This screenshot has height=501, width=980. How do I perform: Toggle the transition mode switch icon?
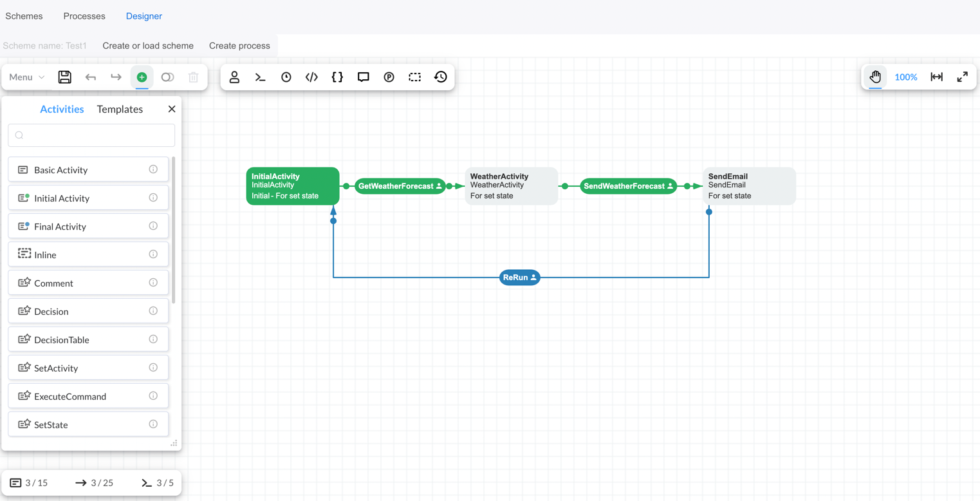(x=167, y=77)
